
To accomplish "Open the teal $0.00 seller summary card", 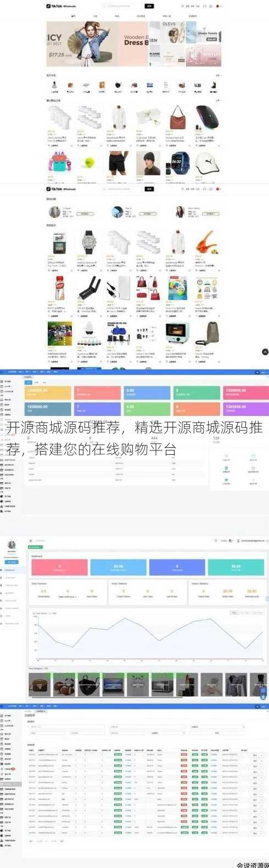I will (236, 567).
